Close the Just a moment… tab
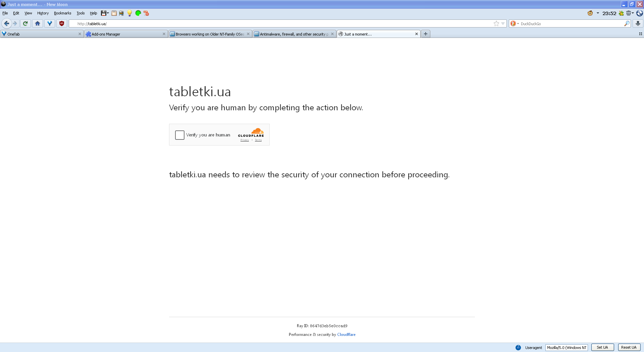644x352 pixels. tap(417, 34)
